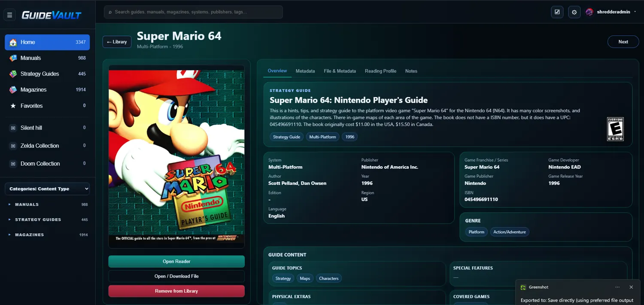Click the ESRB Everyone rating badge

click(x=615, y=129)
